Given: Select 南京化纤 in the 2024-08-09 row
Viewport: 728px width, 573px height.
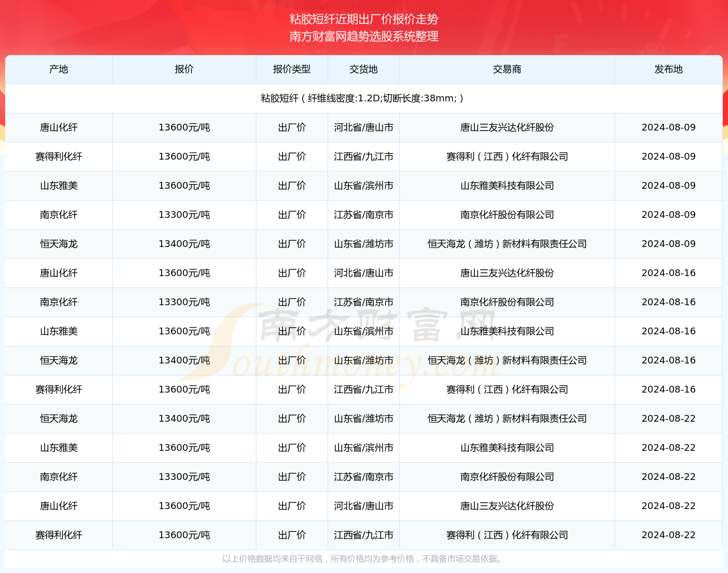Looking at the screenshot, I should click(59, 215).
